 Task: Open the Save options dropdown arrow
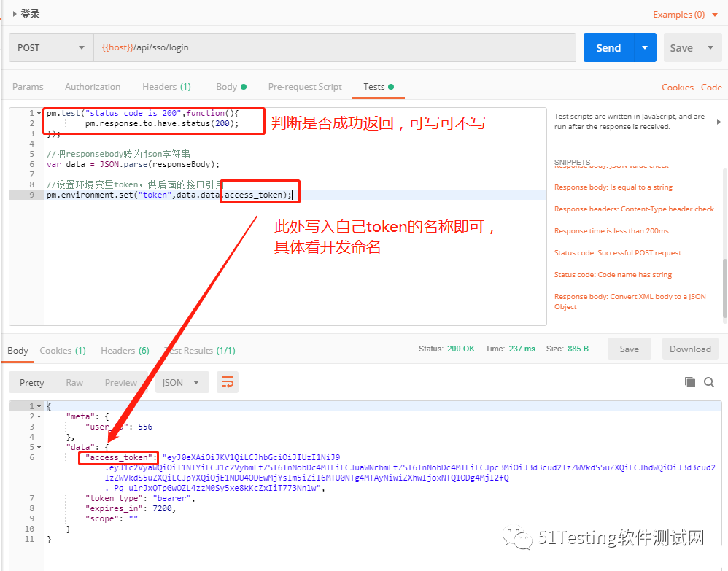point(710,48)
